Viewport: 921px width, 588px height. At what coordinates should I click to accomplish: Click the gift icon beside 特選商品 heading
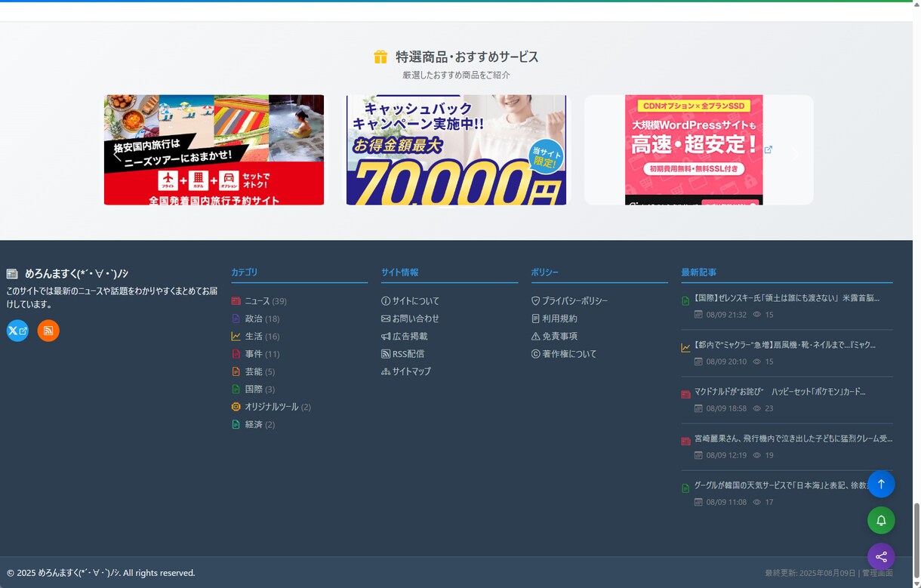pyautogui.click(x=380, y=57)
